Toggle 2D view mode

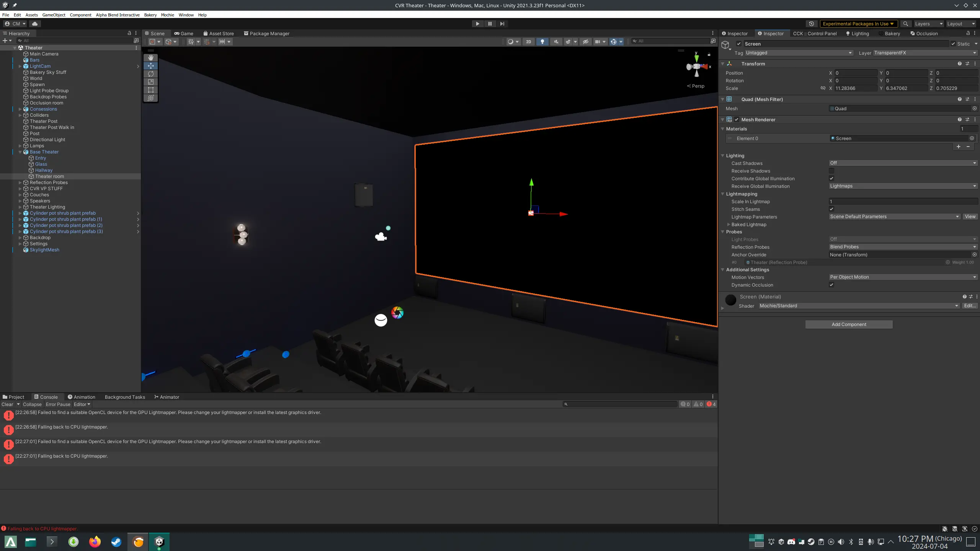point(528,42)
